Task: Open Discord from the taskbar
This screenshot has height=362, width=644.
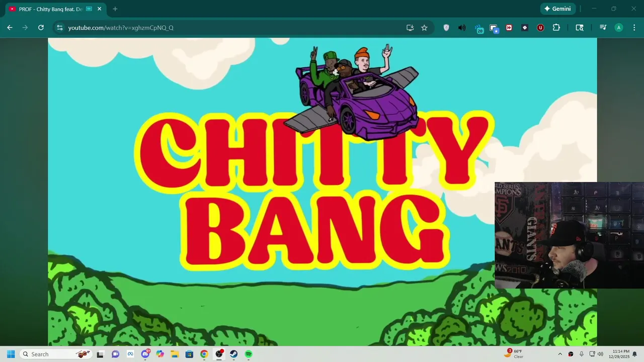Action: pyautogui.click(x=145, y=354)
